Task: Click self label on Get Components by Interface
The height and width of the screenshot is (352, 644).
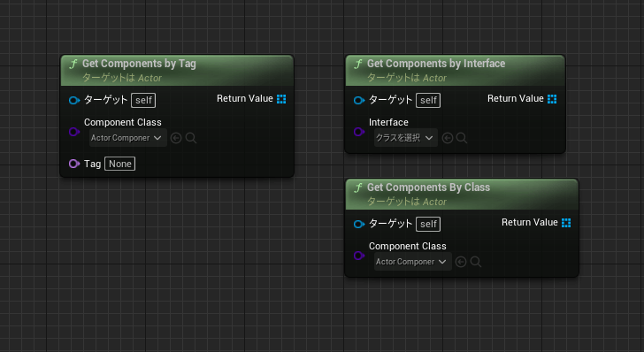Action: 428,100
